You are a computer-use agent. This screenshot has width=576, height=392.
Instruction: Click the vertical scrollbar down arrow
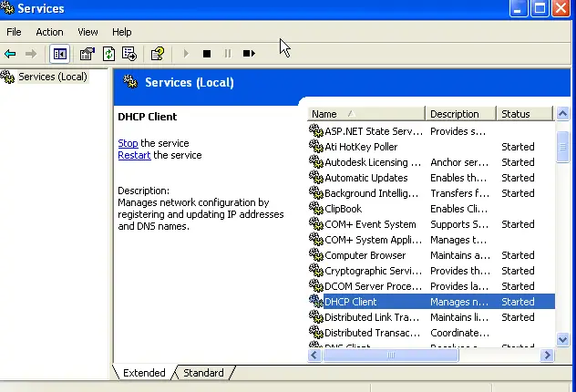tap(562, 339)
